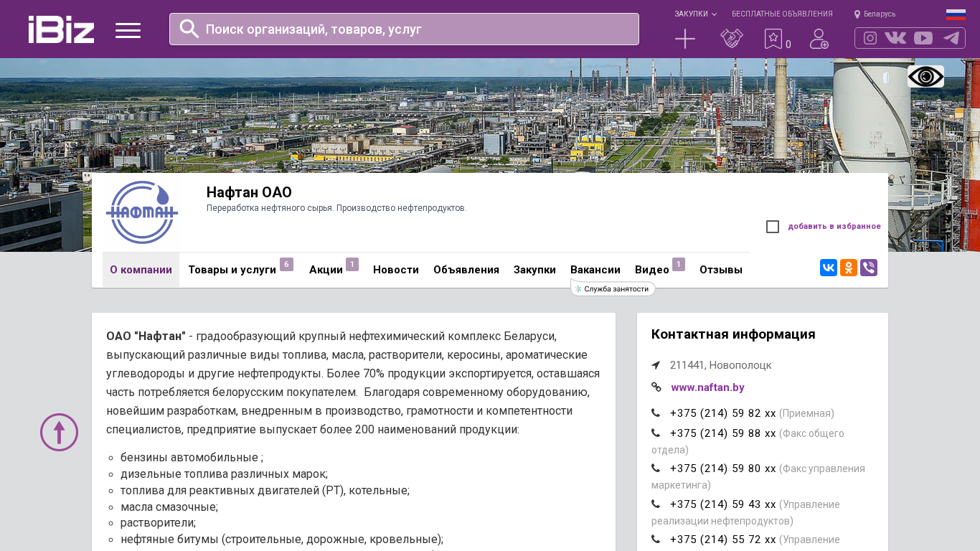Image resolution: width=980 pixels, height=551 pixels.
Task: Open the hamburger menu icon
Action: (128, 30)
